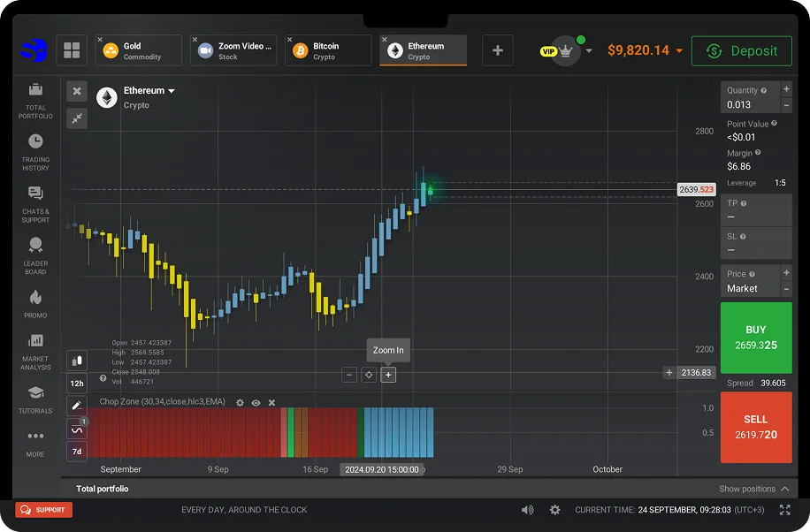Open the Ethereum instrument dropdown on the chart

click(x=149, y=90)
